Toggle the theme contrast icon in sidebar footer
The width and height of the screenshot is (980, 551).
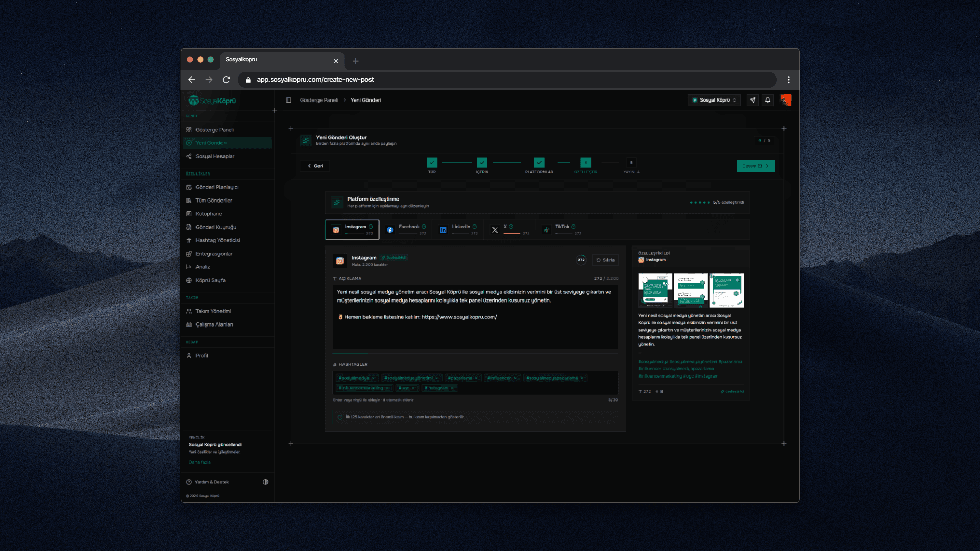[x=265, y=482]
